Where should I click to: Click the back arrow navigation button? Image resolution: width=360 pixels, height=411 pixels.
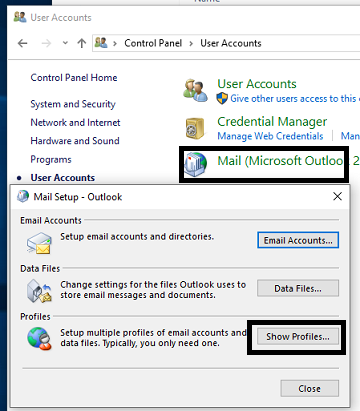23,43
